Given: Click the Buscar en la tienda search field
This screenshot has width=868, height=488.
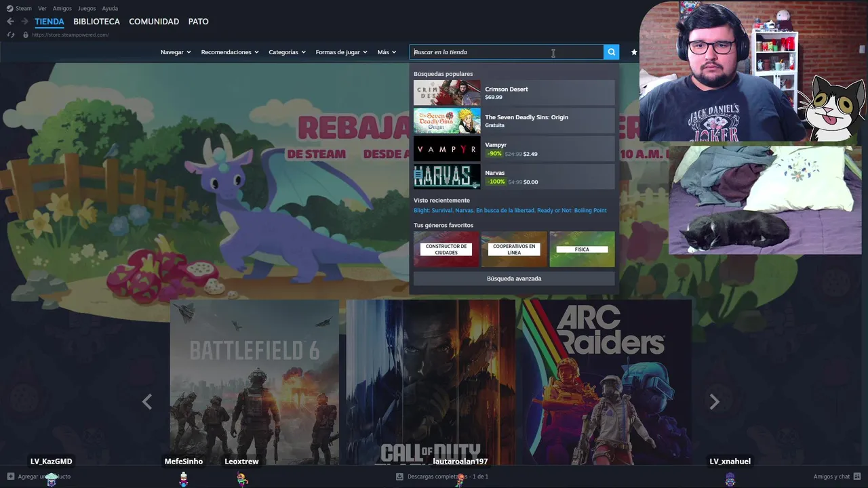Looking at the screenshot, I should tap(507, 52).
